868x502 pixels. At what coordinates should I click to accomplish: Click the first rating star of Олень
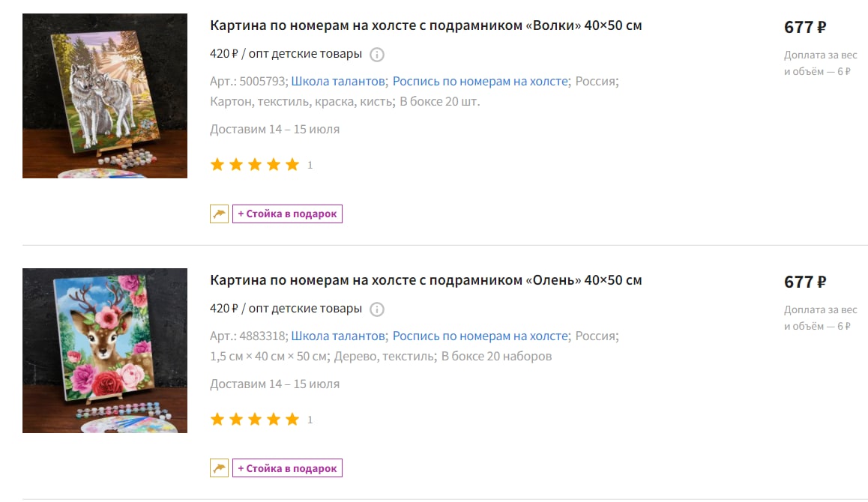(x=217, y=419)
